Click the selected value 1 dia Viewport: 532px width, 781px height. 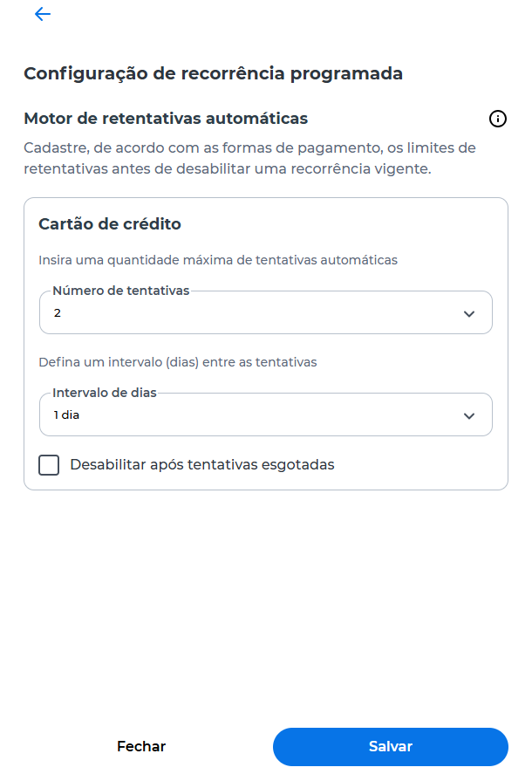click(x=66, y=414)
